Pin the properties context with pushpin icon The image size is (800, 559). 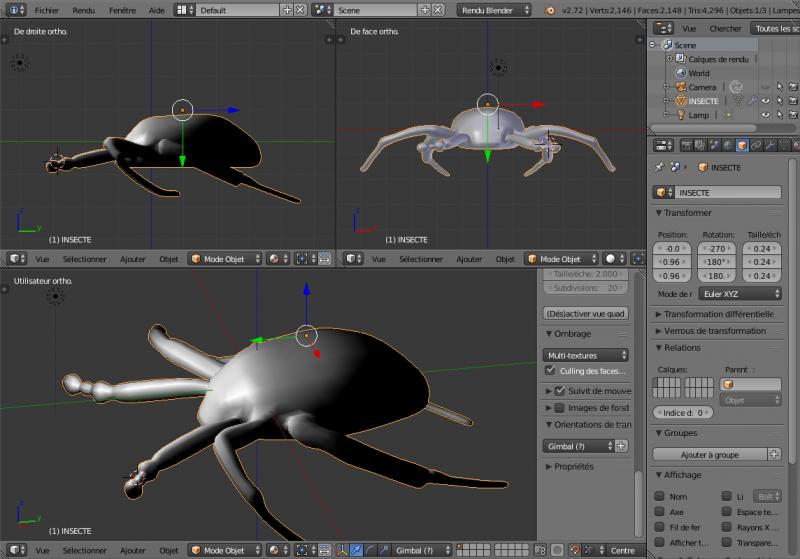click(659, 167)
